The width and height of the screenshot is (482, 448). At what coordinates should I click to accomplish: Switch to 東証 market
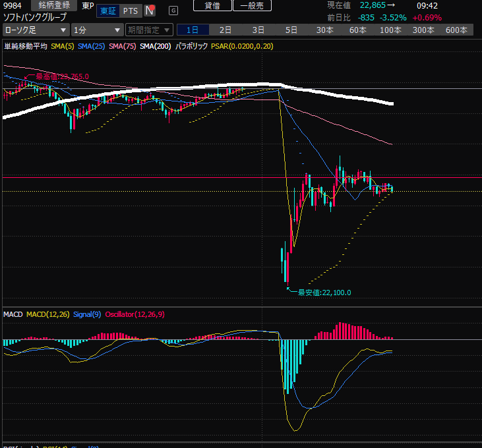108,11
